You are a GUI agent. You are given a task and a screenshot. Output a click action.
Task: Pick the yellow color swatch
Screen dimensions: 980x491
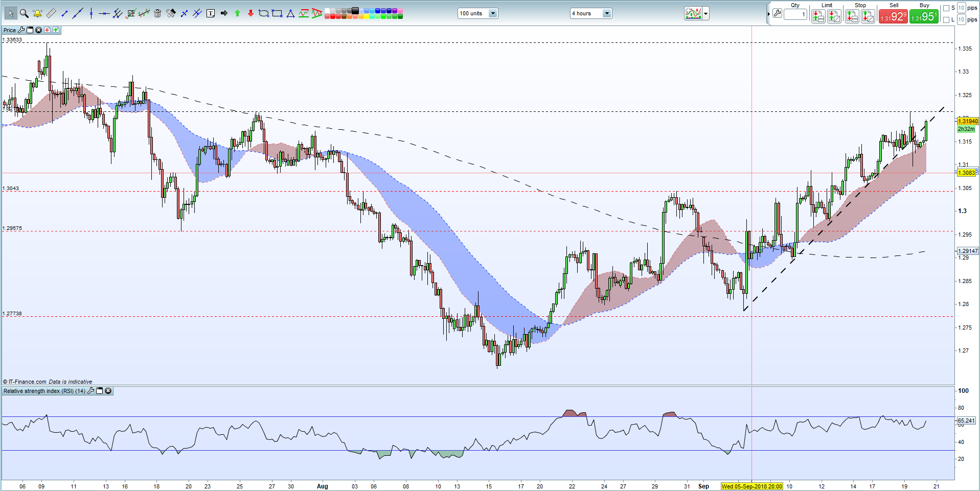tap(367, 16)
